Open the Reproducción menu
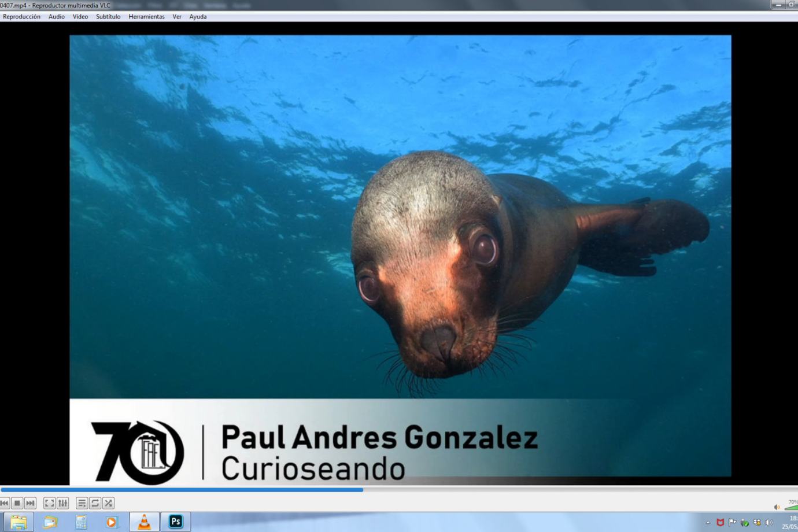Screen dimensions: 798x532 point(21,17)
